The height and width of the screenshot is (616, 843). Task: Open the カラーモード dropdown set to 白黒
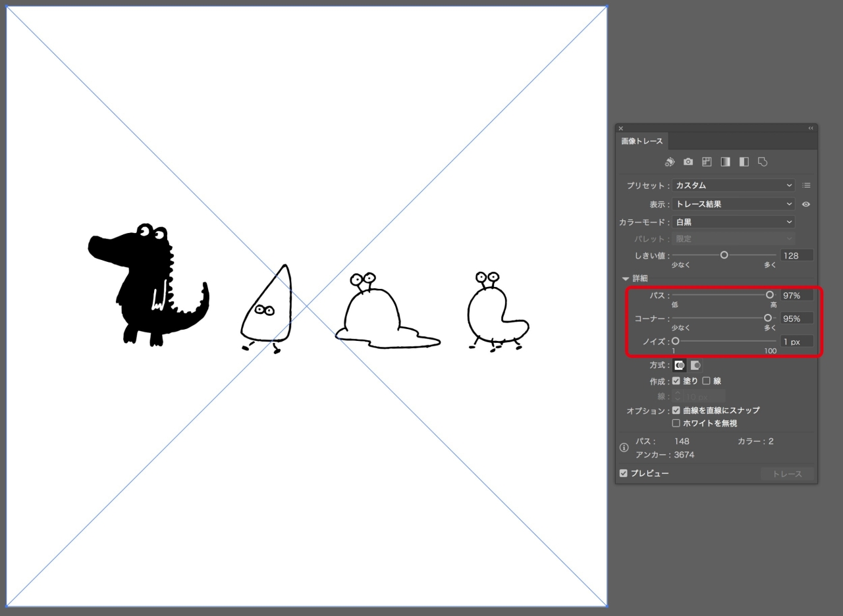coord(733,222)
